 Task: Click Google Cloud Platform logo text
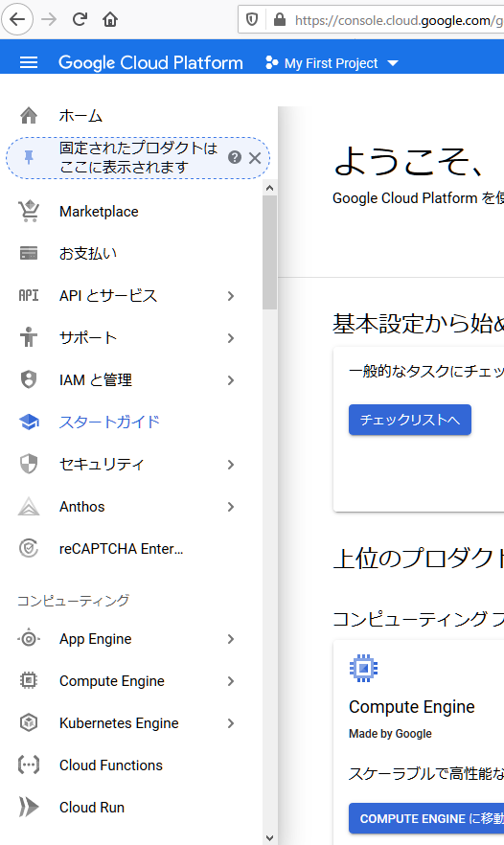(x=150, y=63)
